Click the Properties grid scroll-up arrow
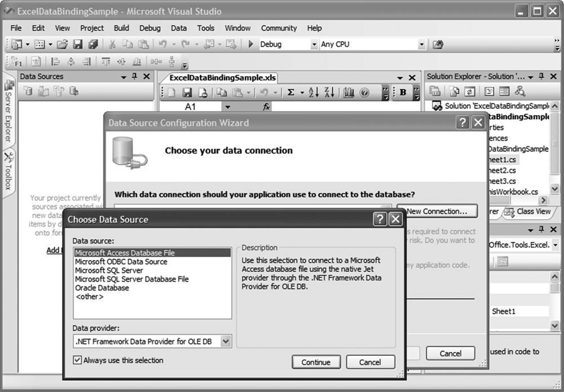564x392 pixels. (554, 276)
